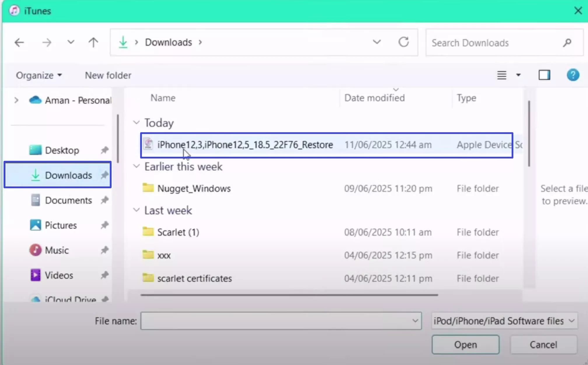Collapse the Last week group

point(137,210)
